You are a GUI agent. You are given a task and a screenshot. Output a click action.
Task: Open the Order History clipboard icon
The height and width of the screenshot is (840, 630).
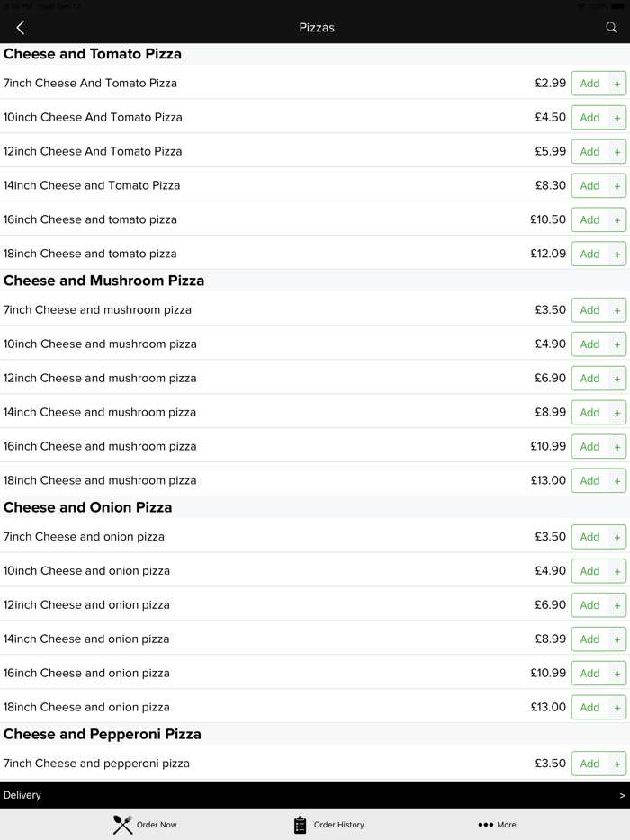tap(301, 825)
